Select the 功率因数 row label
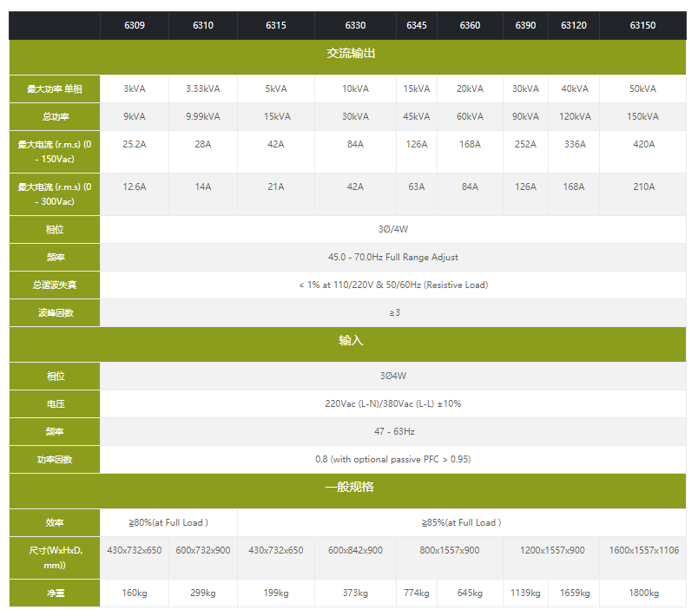 click(x=55, y=459)
